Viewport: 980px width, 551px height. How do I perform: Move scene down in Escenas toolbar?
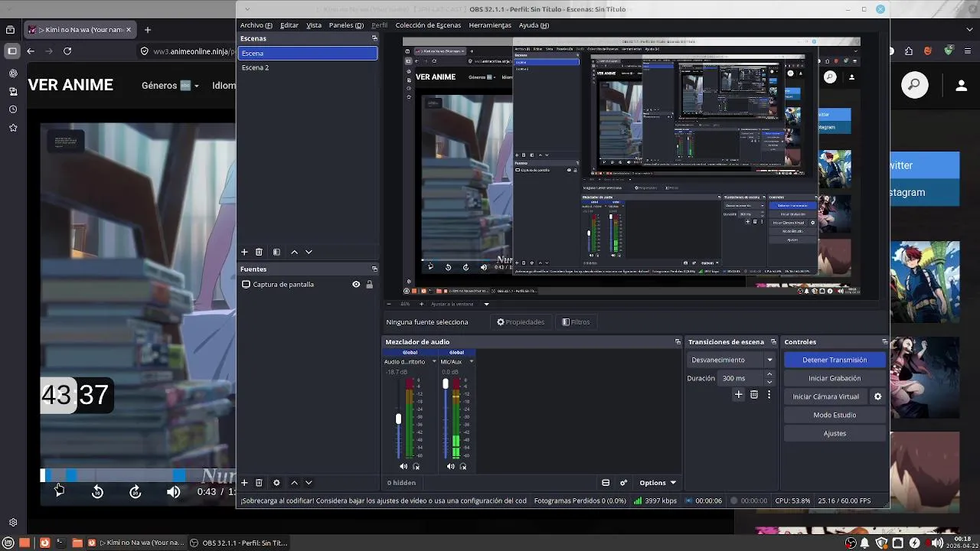[x=309, y=252]
